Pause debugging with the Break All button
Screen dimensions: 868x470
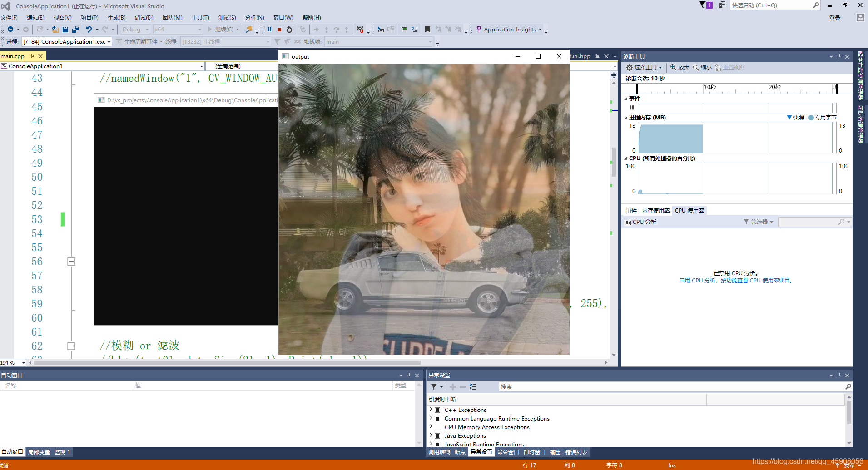pos(269,30)
